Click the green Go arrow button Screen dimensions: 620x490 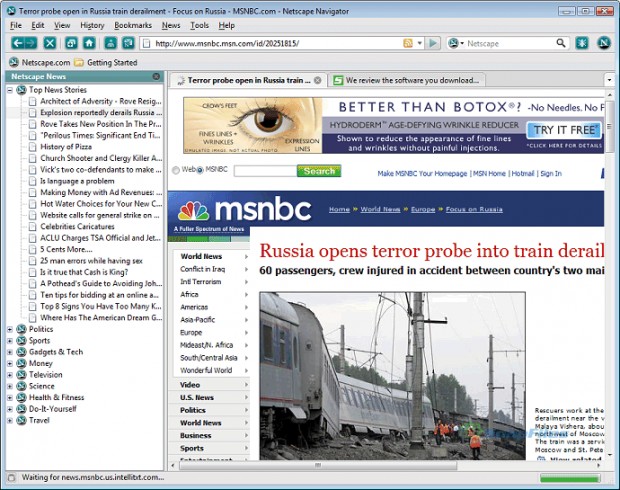[433, 43]
